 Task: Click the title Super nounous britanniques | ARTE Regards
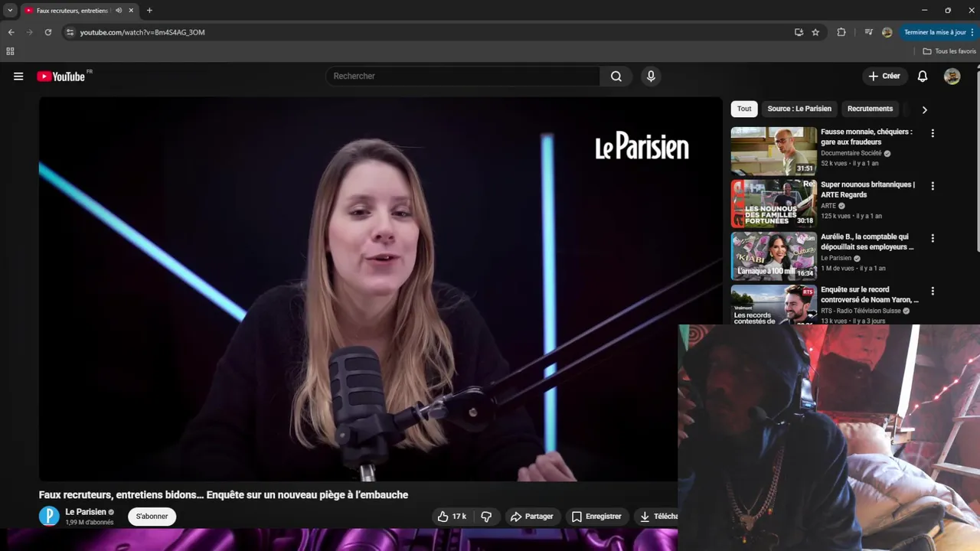(x=867, y=190)
